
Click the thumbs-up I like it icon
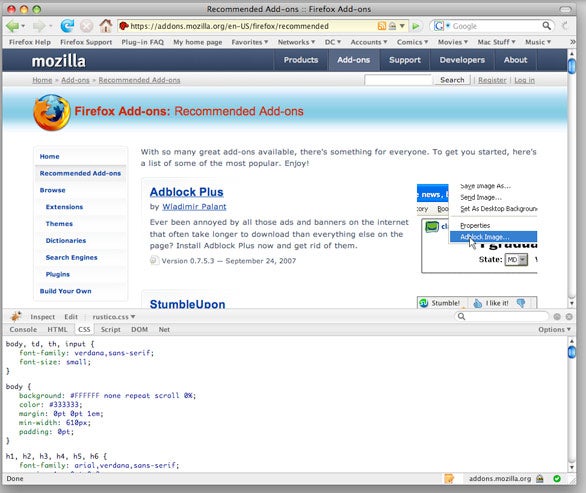478,303
